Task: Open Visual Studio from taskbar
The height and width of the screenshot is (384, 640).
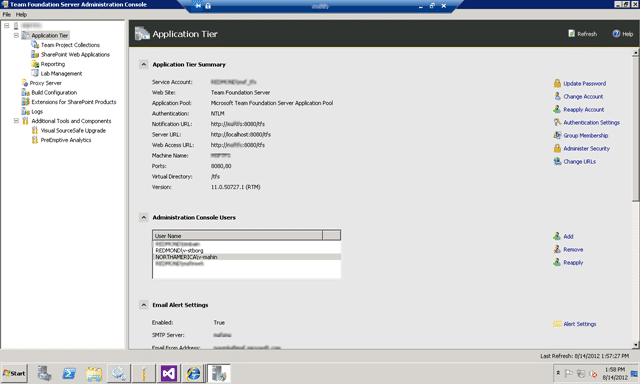Action: click(x=169, y=373)
